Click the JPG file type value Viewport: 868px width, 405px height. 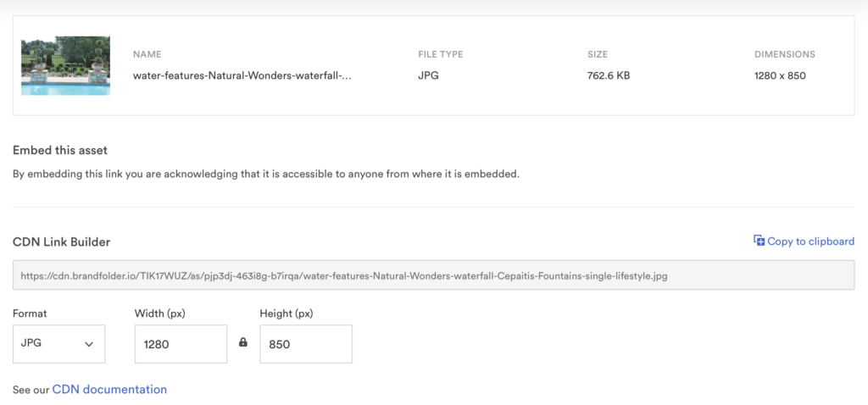pyautogui.click(x=428, y=75)
